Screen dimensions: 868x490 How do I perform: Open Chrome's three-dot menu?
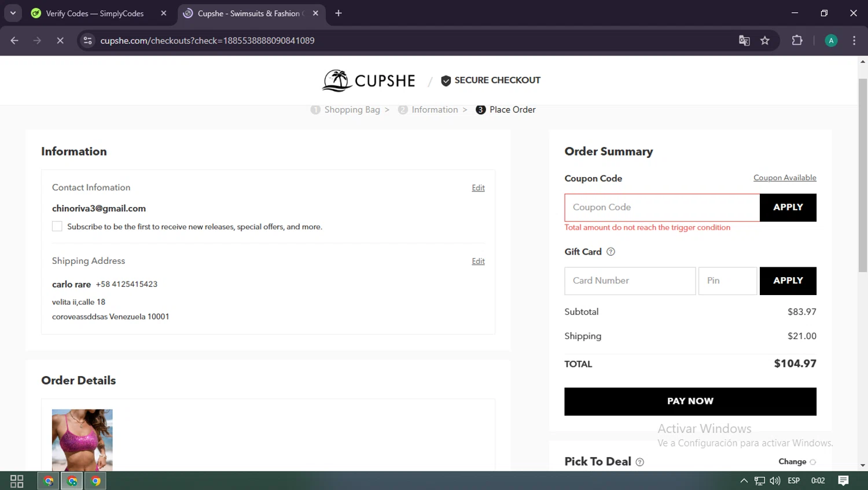tap(854, 40)
